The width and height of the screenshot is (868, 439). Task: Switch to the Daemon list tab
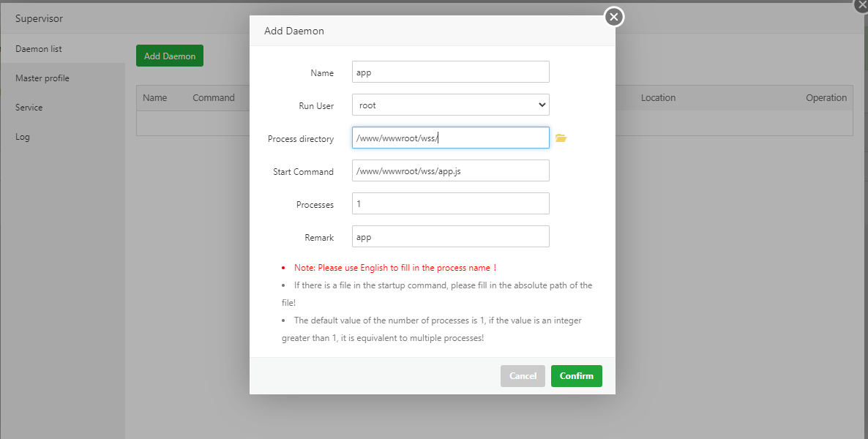point(39,49)
